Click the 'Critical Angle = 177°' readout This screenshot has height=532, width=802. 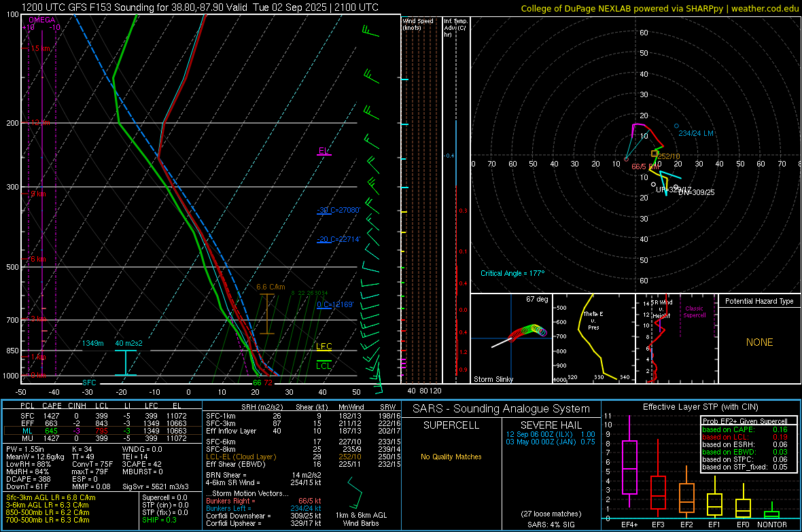[x=512, y=273]
